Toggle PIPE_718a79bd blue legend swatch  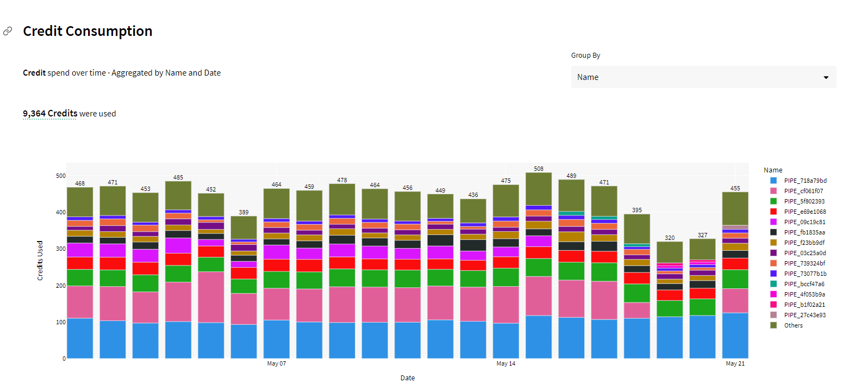pos(773,181)
